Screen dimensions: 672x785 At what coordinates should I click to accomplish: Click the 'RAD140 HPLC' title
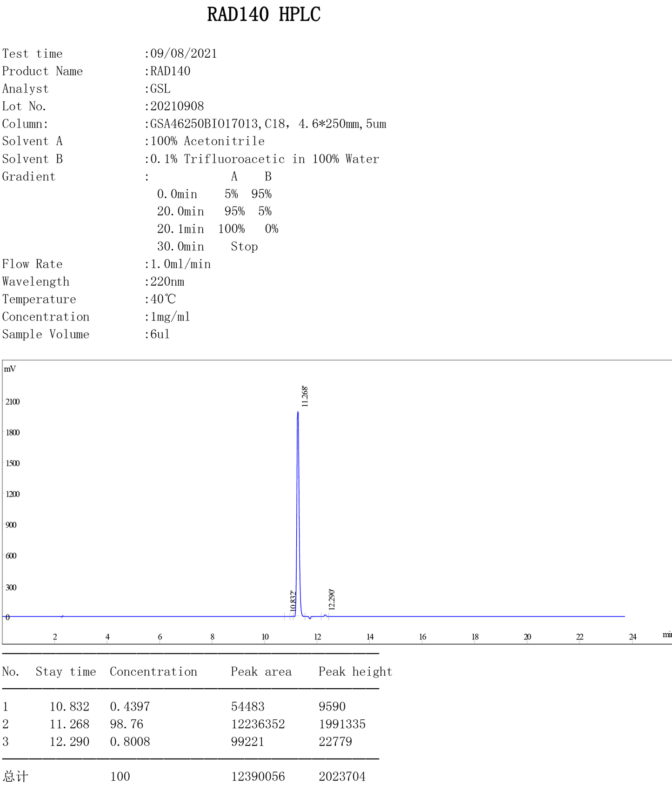(x=264, y=14)
